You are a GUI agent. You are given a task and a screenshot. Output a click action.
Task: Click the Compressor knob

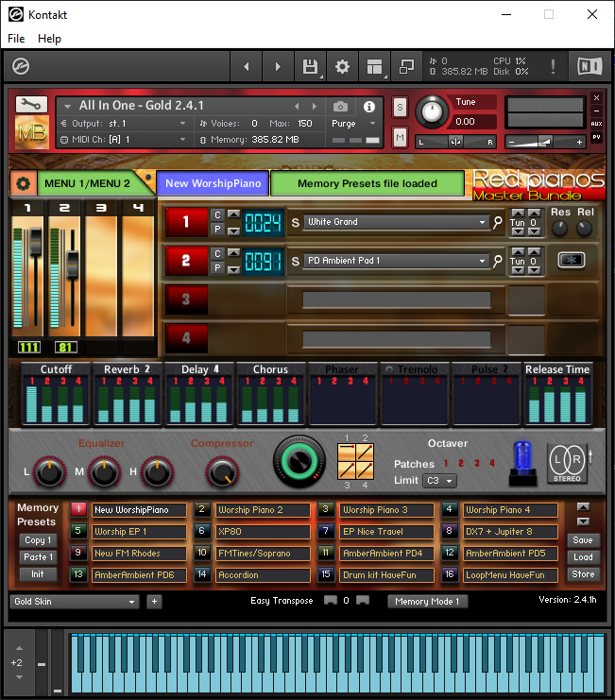[222, 472]
